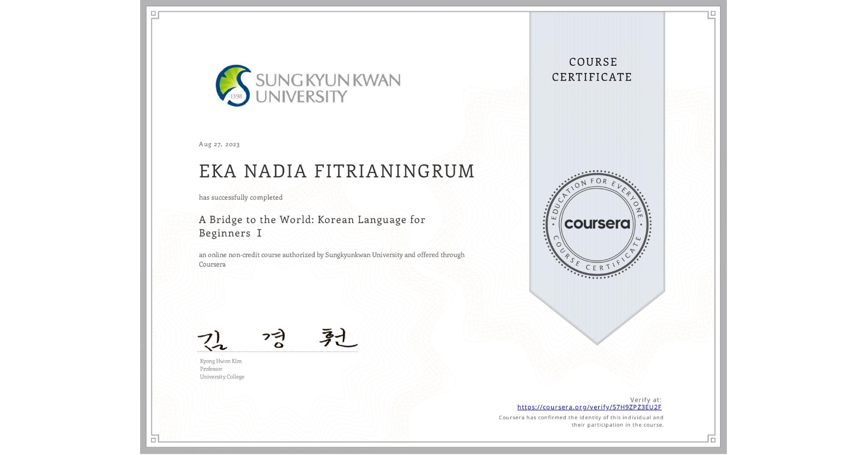Click Kyong Hwon Kim's name text
This screenshot has height=455, width=868.
[x=221, y=360]
